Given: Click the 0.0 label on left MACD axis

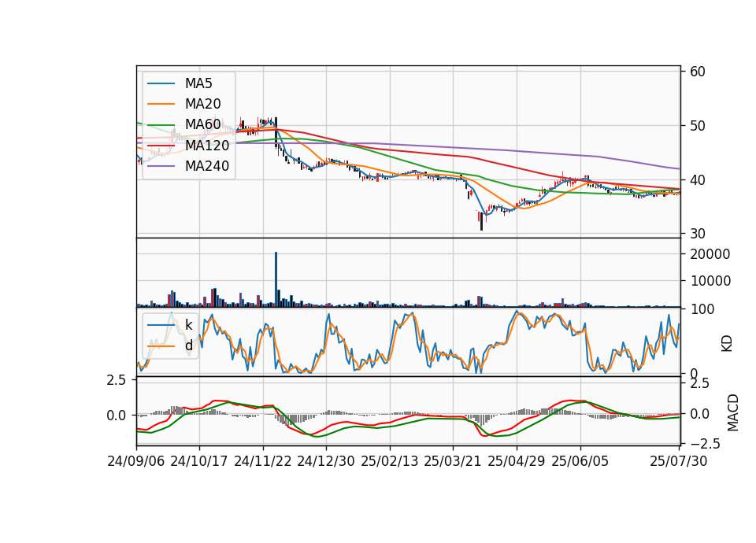Looking at the screenshot, I should [117, 416].
